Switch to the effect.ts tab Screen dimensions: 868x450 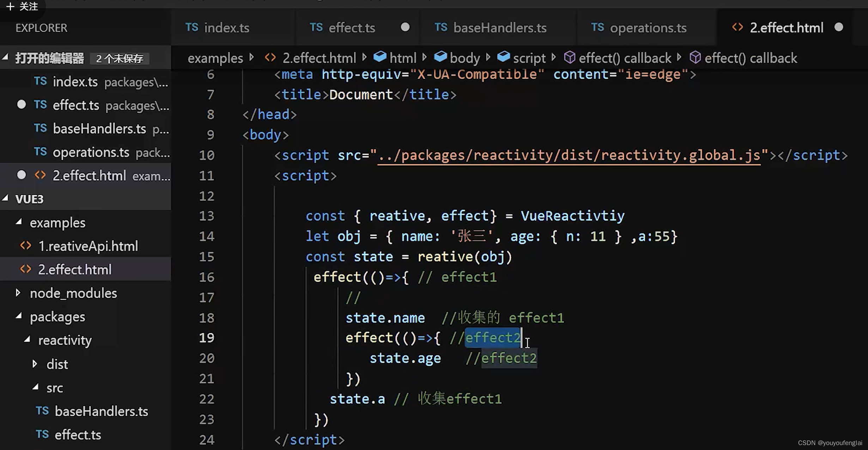pyautogui.click(x=357, y=28)
